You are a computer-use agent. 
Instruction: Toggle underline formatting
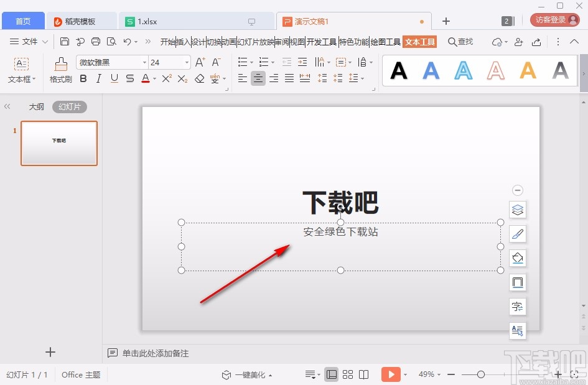pos(114,78)
